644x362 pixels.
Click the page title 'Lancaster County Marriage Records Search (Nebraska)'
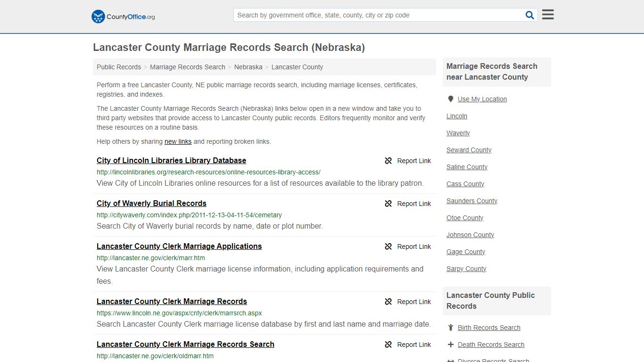(x=229, y=47)
